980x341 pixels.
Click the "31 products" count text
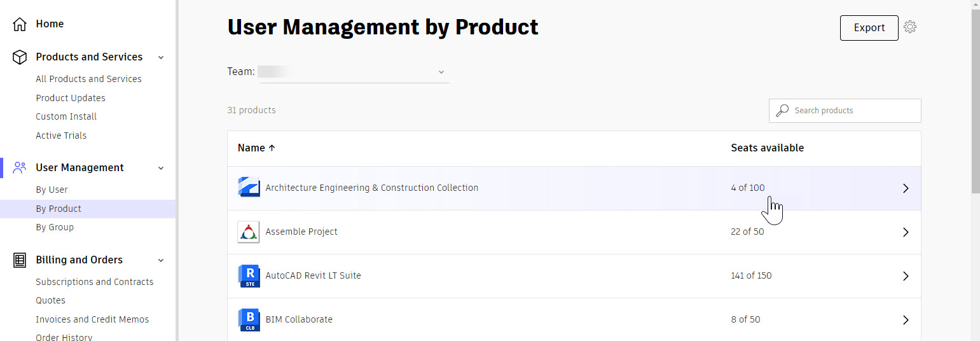click(x=251, y=110)
